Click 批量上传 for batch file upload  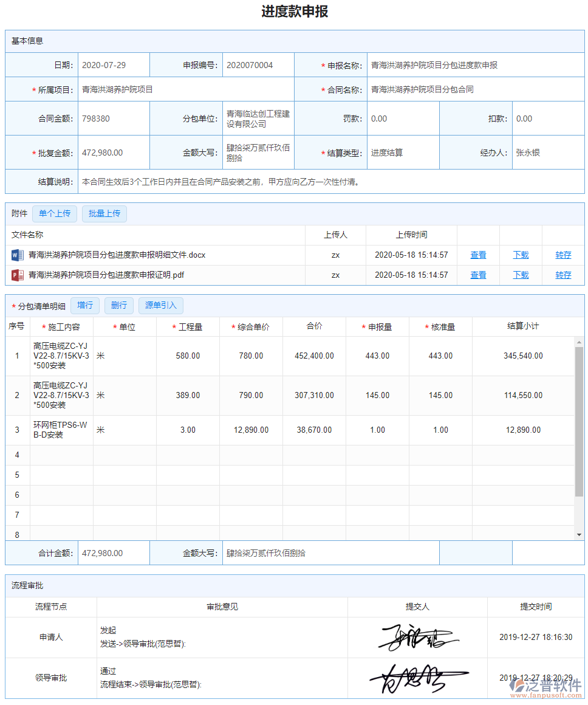click(104, 213)
